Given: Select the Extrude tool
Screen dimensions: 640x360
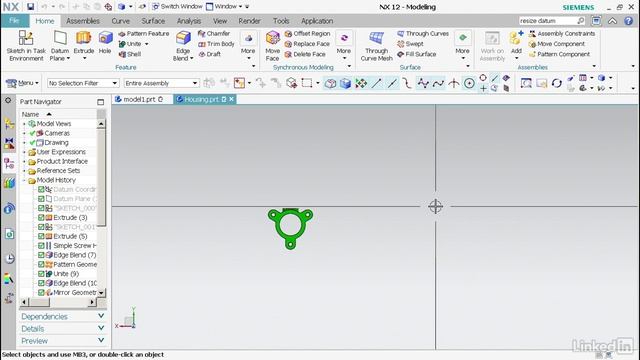Looking at the screenshot, I should coord(84,42).
